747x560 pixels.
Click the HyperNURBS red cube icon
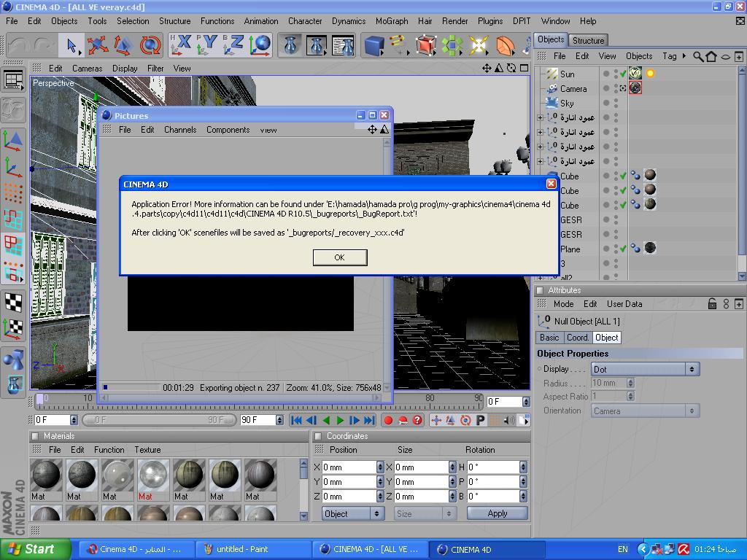(x=426, y=46)
